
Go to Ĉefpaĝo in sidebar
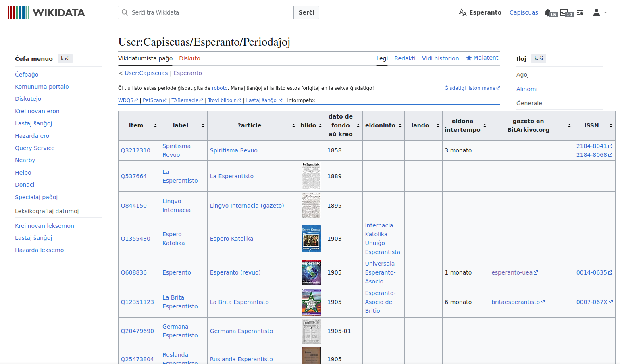tap(27, 75)
